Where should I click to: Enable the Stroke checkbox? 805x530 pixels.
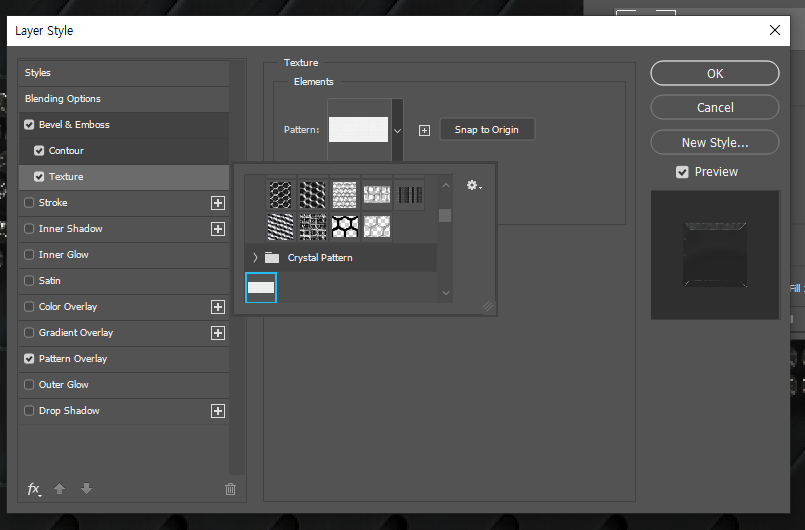click(x=29, y=203)
